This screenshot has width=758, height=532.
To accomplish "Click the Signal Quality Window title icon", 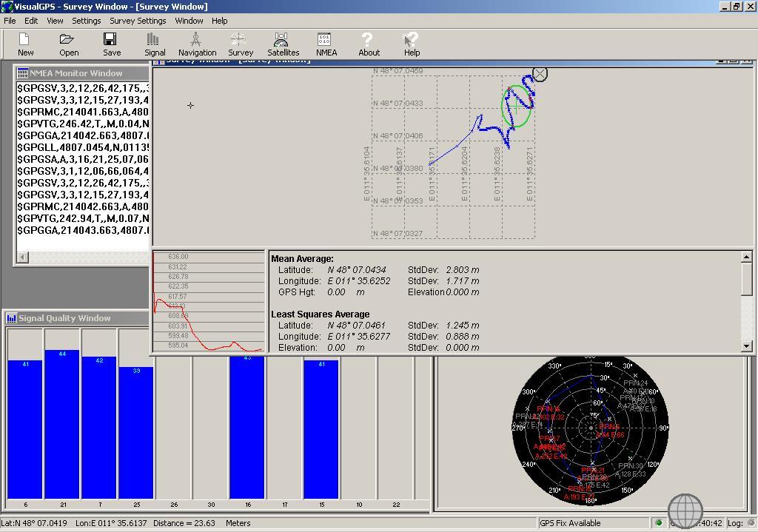I will [12, 318].
